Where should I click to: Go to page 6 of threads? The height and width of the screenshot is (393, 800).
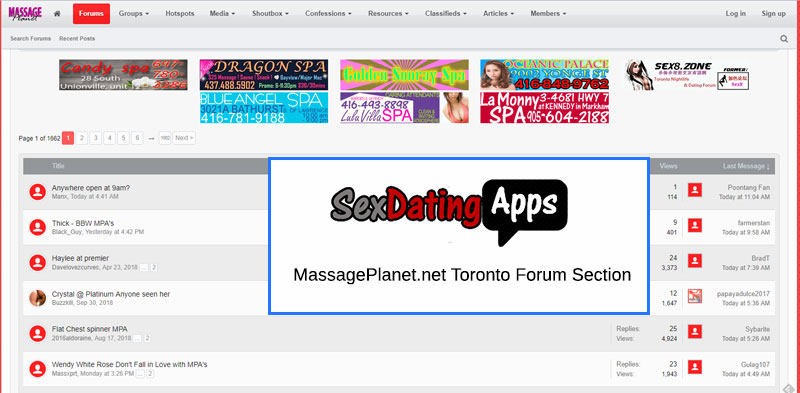[137, 138]
